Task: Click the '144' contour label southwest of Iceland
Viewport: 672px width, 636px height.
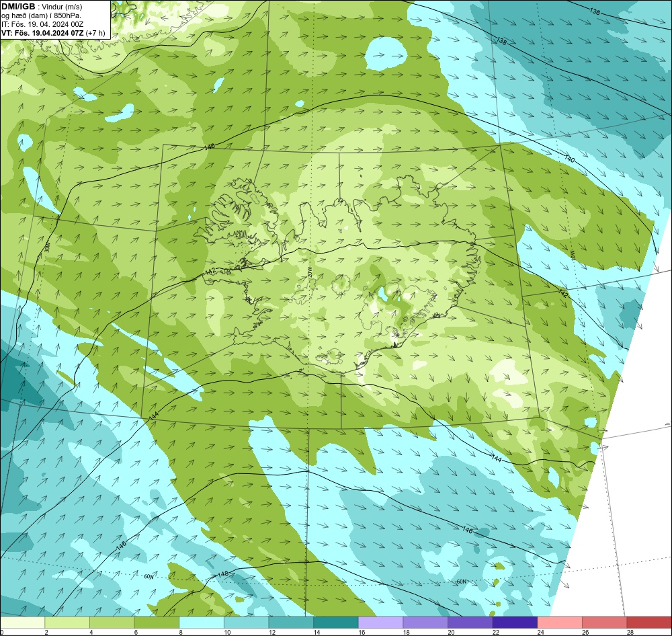Action: point(153,415)
